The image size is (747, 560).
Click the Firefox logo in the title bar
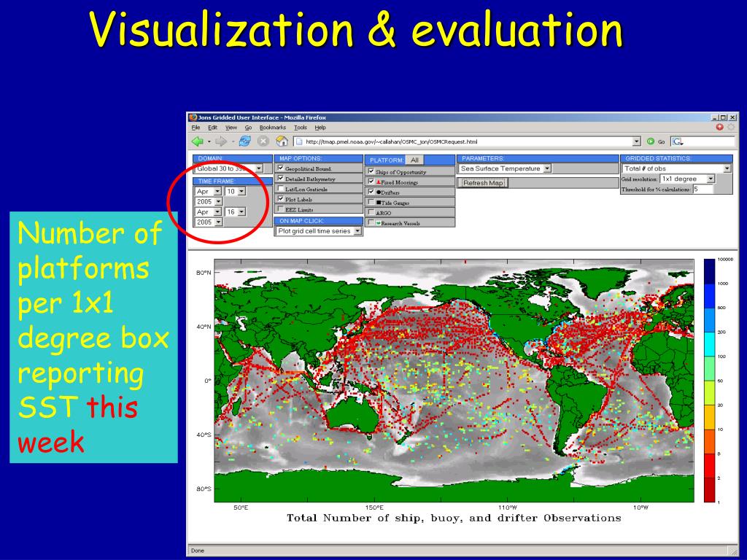click(193, 117)
